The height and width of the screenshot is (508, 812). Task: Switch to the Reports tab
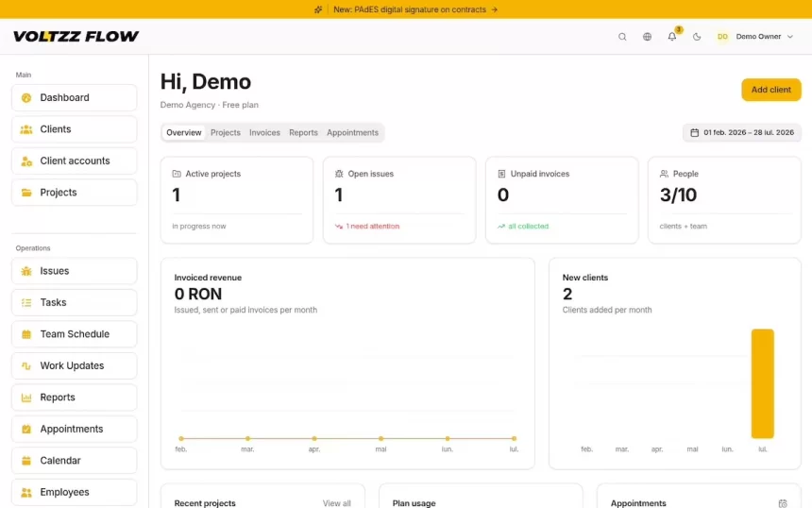coord(303,132)
